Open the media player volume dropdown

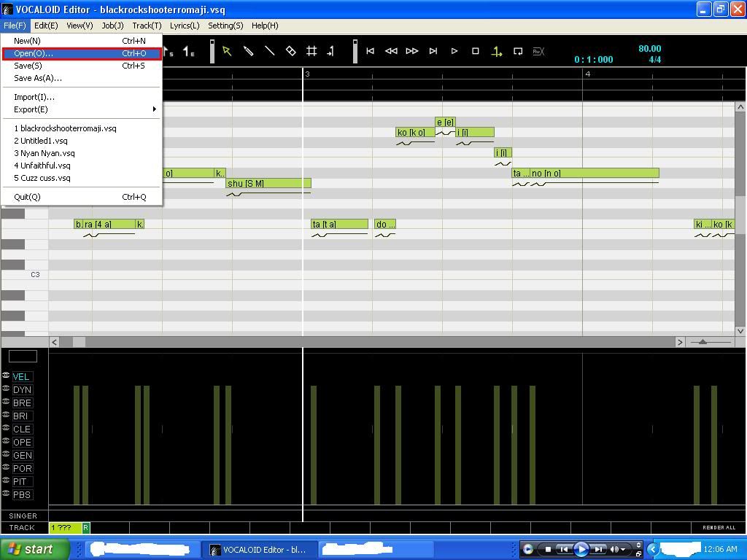coord(623,550)
